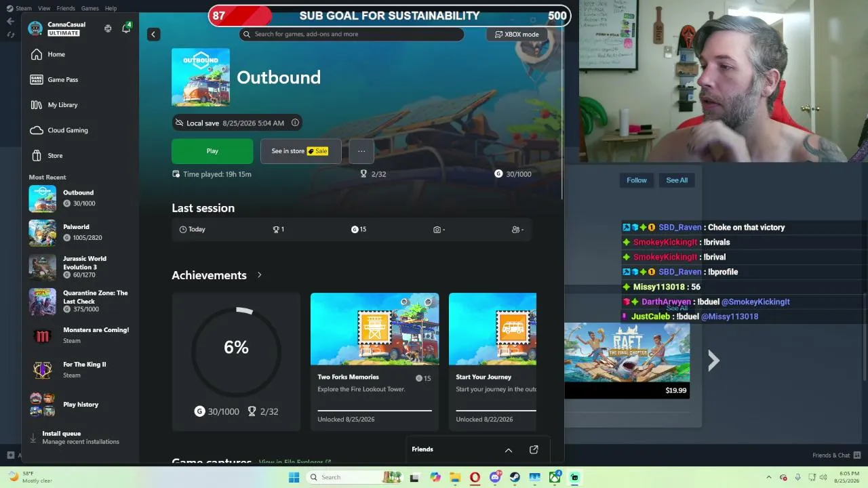
Task: Show hidden system tray icons
Action: [x=770, y=477]
